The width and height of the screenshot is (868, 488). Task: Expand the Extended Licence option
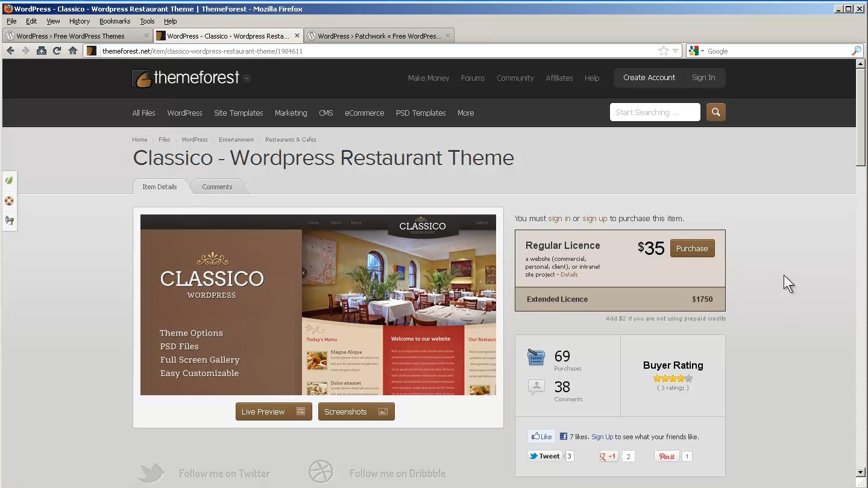point(620,299)
